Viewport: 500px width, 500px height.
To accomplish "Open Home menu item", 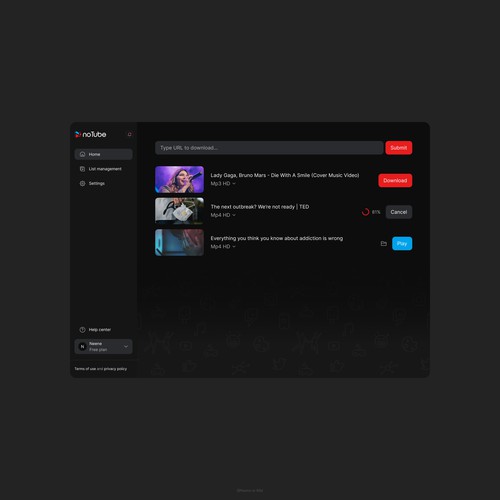I will pyautogui.click(x=103, y=154).
